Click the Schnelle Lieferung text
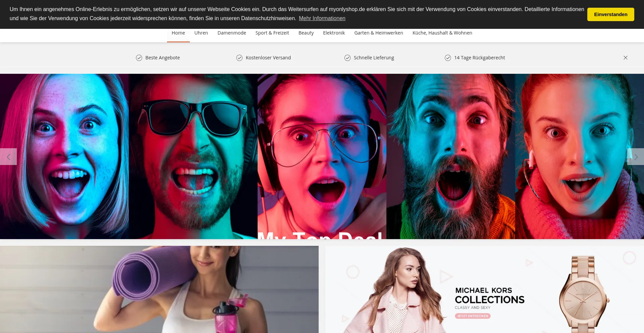 coord(374,58)
